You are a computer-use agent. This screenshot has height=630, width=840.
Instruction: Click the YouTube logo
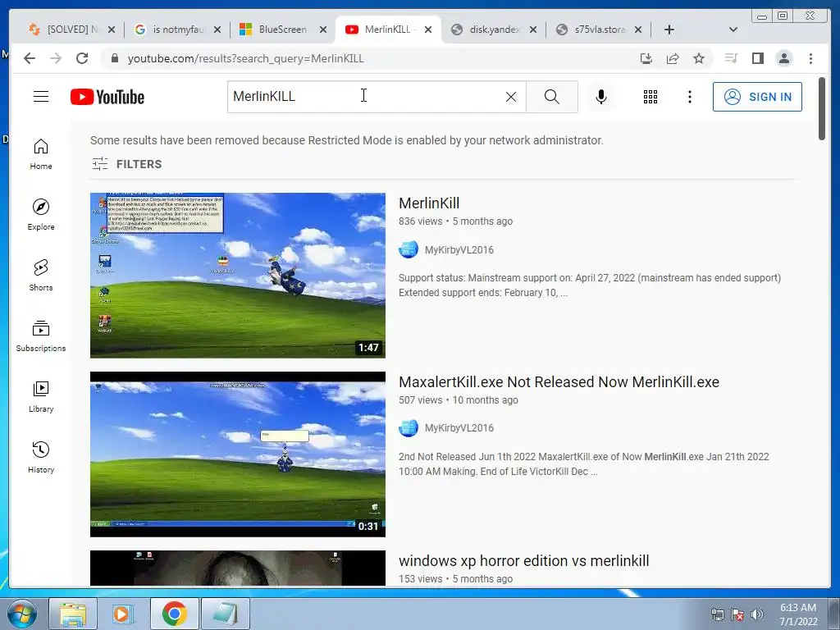tap(107, 97)
